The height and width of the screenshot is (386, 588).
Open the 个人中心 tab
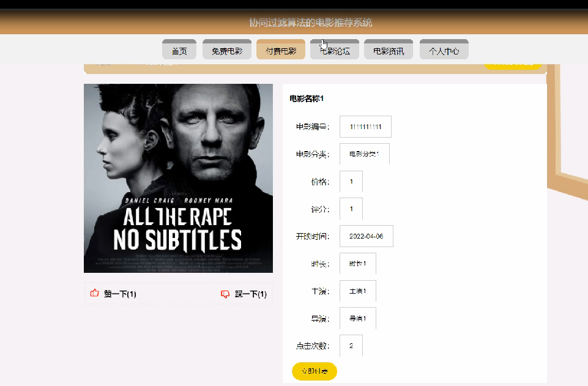pyautogui.click(x=444, y=50)
